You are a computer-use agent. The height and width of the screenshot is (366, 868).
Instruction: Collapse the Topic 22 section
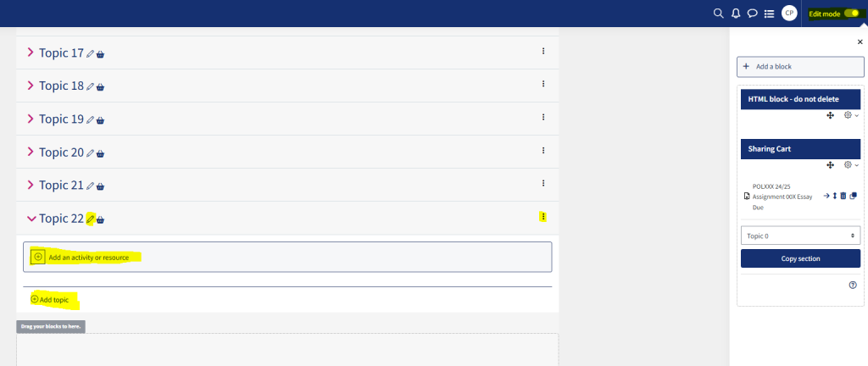point(31,219)
